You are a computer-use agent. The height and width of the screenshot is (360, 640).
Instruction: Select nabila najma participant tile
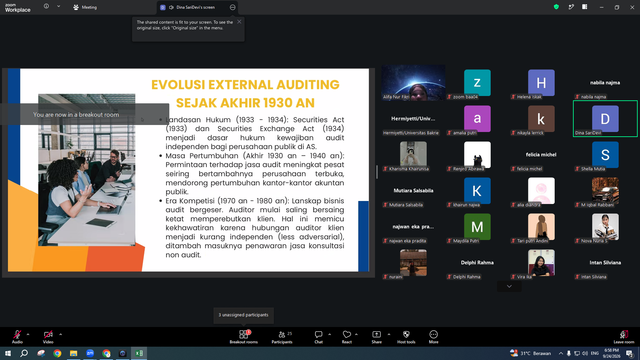pos(605,82)
